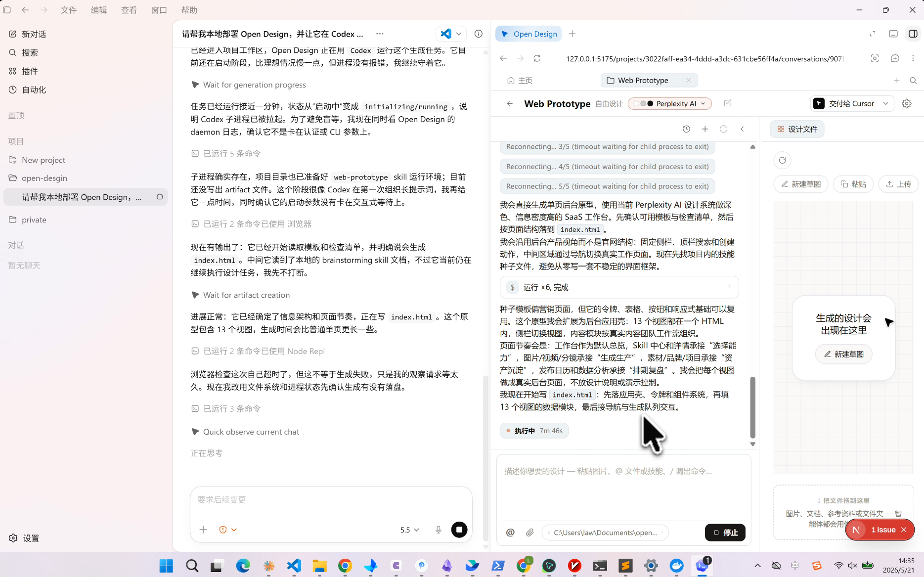This screenshot has height=577, width=924.
Task: Open the 自动化 automation page
Action: (27, 89)
